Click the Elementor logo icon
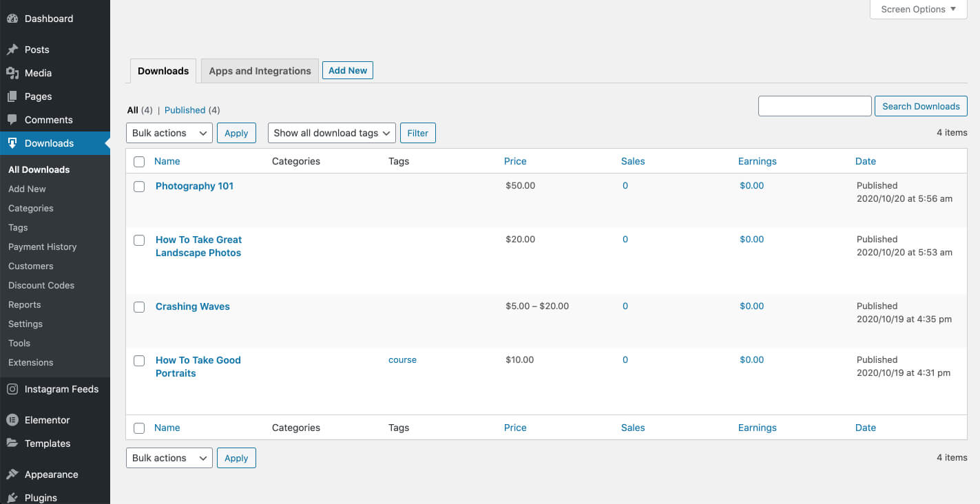 12,420
